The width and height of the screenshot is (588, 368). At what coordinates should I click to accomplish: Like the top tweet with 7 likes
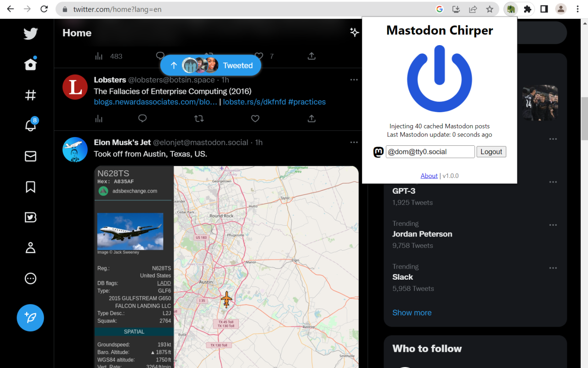[x=259, y=56]
